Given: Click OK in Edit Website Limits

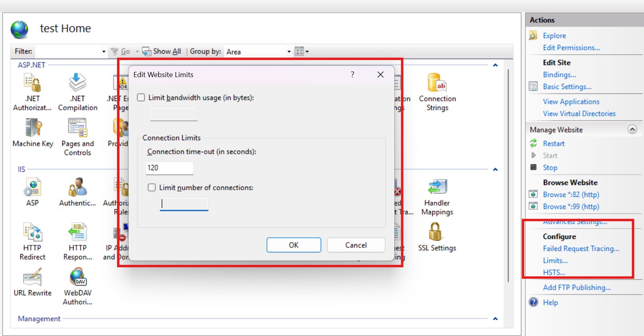Looking at the screenshot, I should click(294, 245).
